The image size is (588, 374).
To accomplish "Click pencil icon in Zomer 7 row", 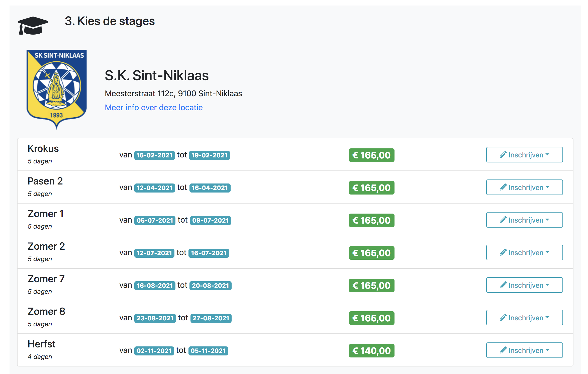I will coord(503,285).
